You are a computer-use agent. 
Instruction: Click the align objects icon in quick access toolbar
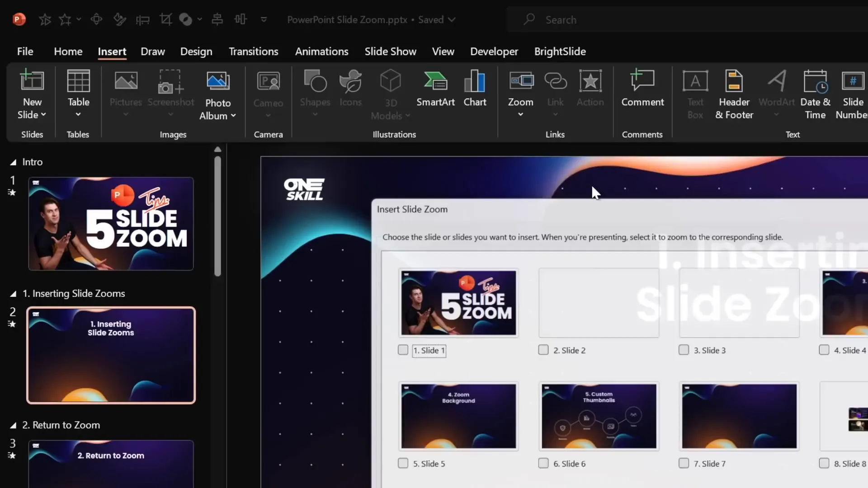tap(217, 19)
